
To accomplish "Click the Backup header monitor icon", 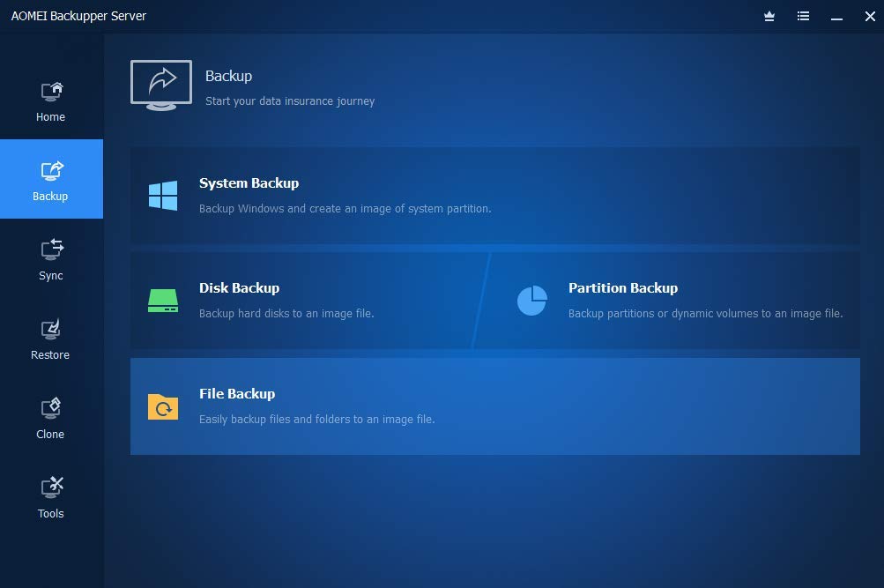I will point(161,86).
